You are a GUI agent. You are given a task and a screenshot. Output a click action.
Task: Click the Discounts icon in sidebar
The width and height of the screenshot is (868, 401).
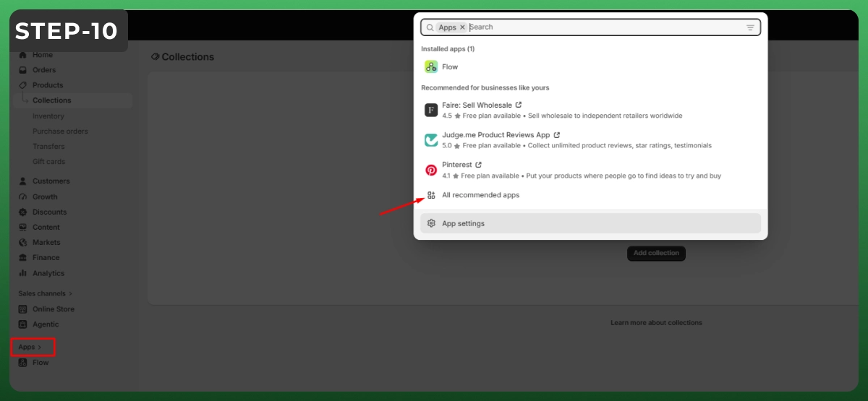pyautogui.click(x=22, y=212)
